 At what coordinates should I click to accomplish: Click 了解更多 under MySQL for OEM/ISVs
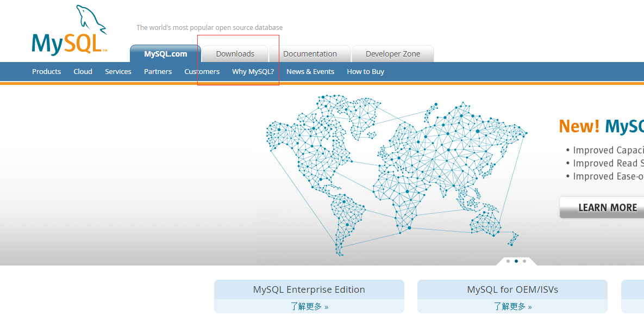pyautogui.click(x=512, y=307)
